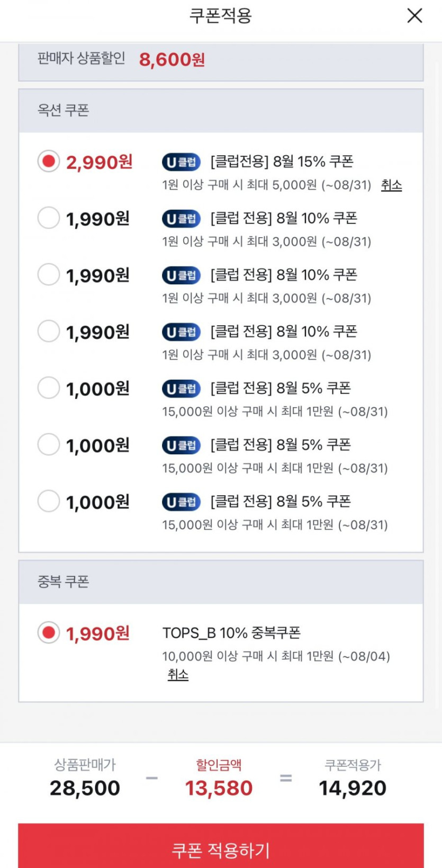Click U클럽 badge on third 10% coupon
This screenshot has width=442, height=868.
coord(181,332)
